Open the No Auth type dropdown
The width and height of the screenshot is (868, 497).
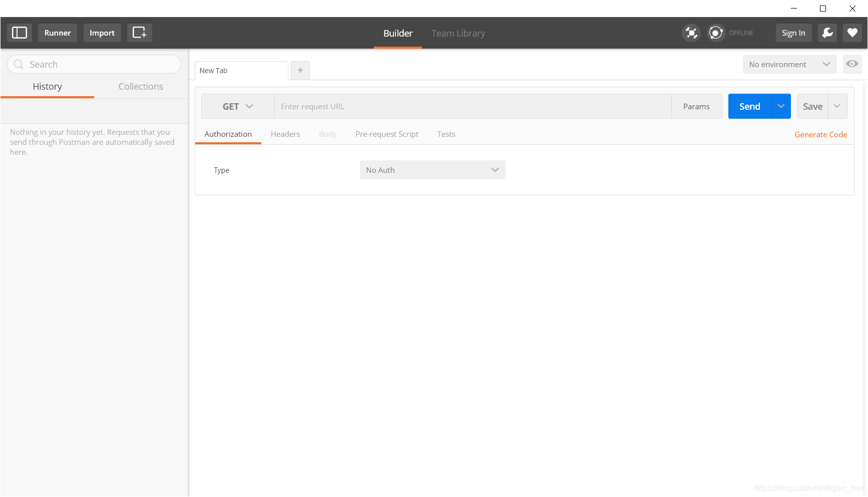432,170
